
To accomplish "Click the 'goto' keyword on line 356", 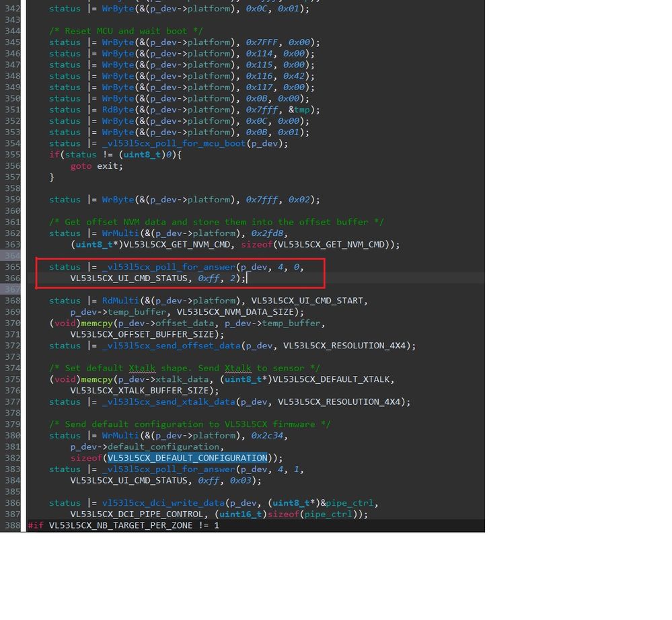I will point(81,166).
